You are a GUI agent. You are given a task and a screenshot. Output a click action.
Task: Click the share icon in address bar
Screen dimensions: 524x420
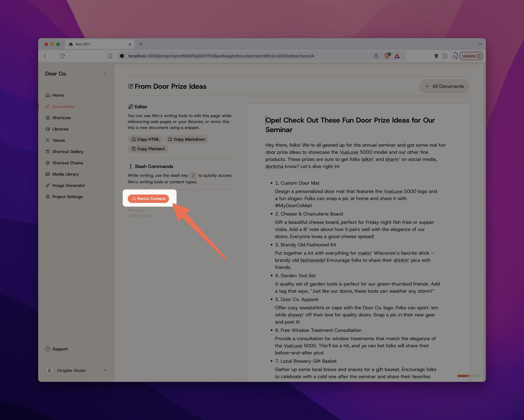[x=376, y=56]
